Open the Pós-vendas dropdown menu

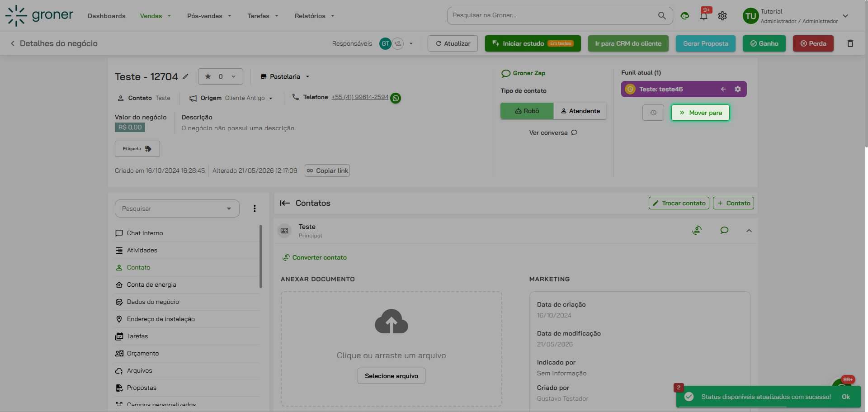(x=209, y=16)
